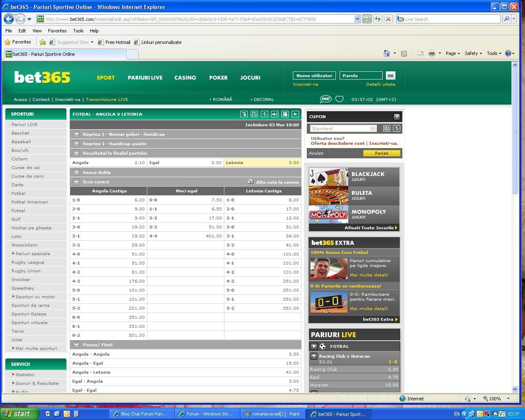Open the Favorites menu in menu bar
Viewport: 525px width, 420px height.
57,31
